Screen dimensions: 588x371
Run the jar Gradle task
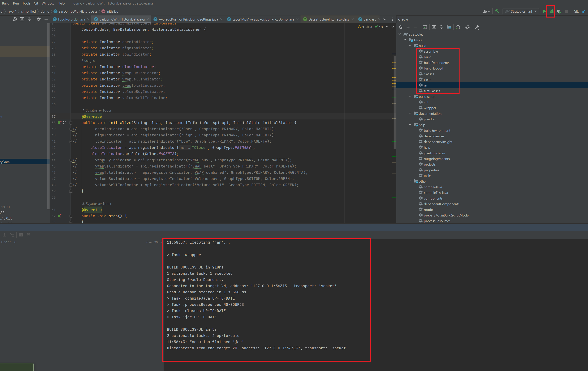click(x=425, y=85)
